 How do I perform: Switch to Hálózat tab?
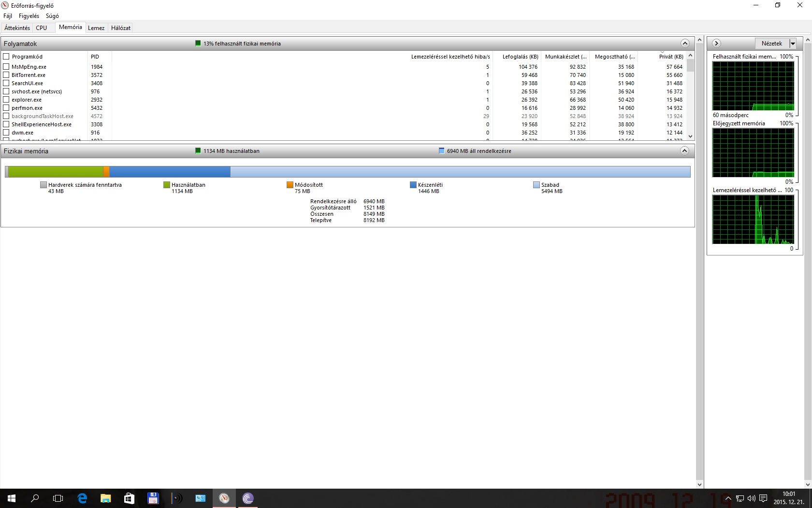click(121, 28)
